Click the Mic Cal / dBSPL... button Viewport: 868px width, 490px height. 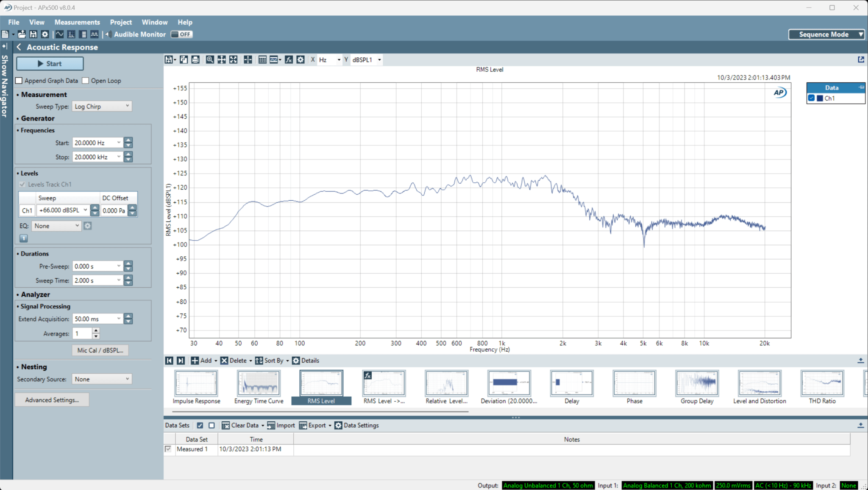pos(100,350)
